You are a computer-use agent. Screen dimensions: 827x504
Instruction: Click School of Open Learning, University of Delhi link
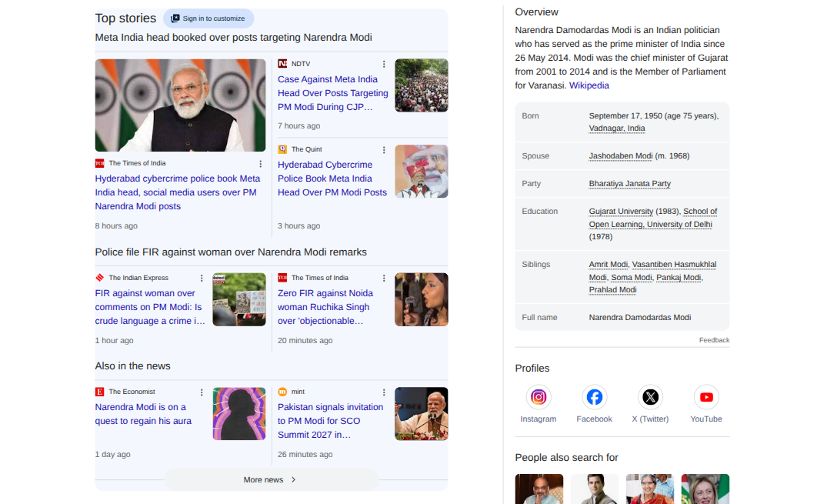(653, 218)
